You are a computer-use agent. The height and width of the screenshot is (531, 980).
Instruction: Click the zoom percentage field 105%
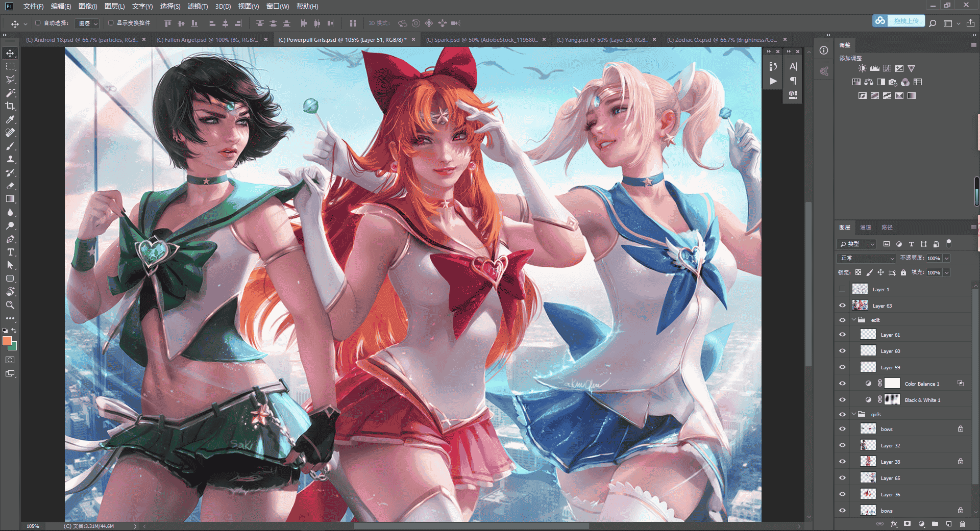point(33,526)
